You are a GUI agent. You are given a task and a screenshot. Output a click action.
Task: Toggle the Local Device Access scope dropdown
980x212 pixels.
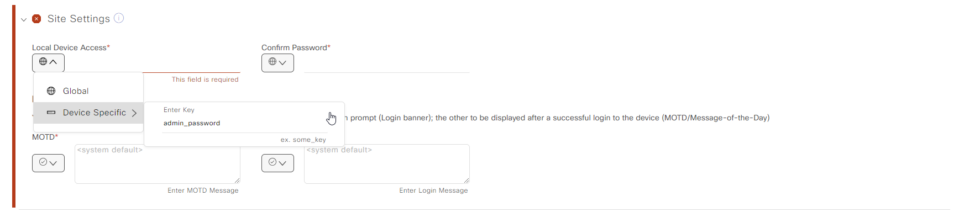coord(48,62)
